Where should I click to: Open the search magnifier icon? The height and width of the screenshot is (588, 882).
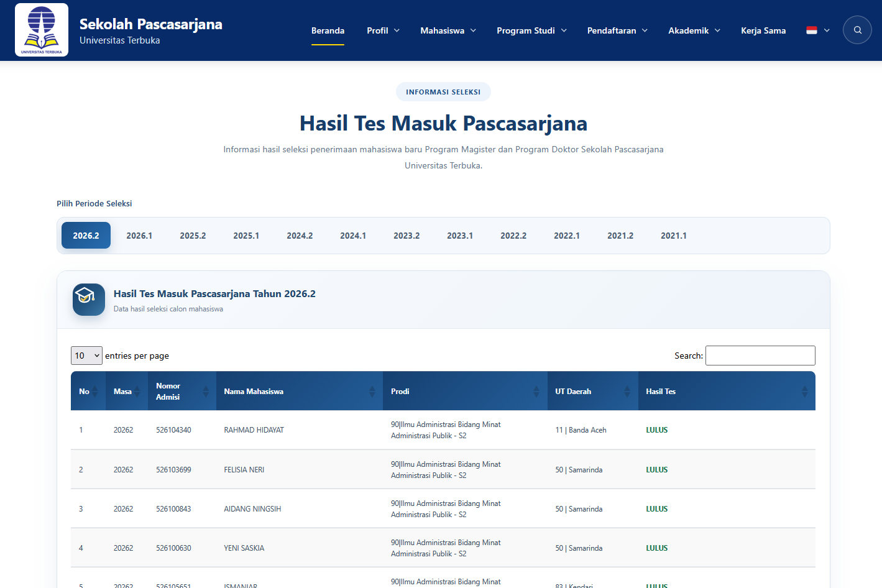[857, 30]
